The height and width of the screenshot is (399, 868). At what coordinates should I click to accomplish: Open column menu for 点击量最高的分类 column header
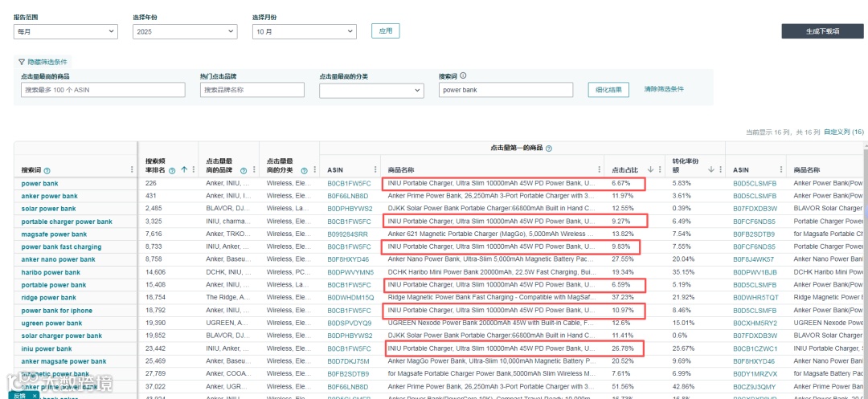314,169
